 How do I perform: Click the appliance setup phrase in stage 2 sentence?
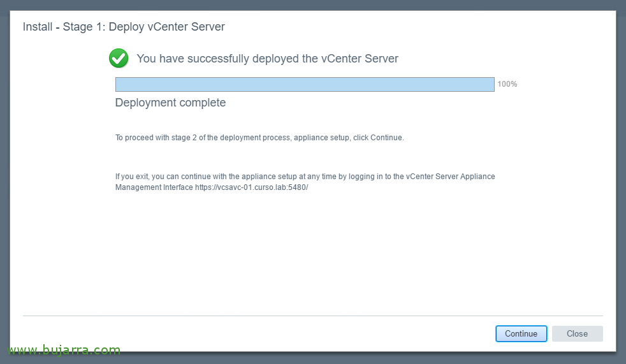pos(322,138)
